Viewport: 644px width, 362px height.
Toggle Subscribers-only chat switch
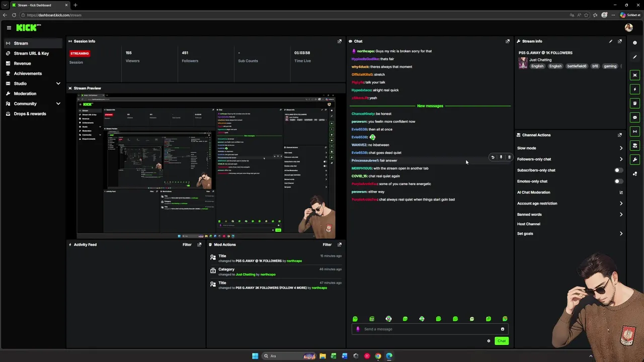618,170
